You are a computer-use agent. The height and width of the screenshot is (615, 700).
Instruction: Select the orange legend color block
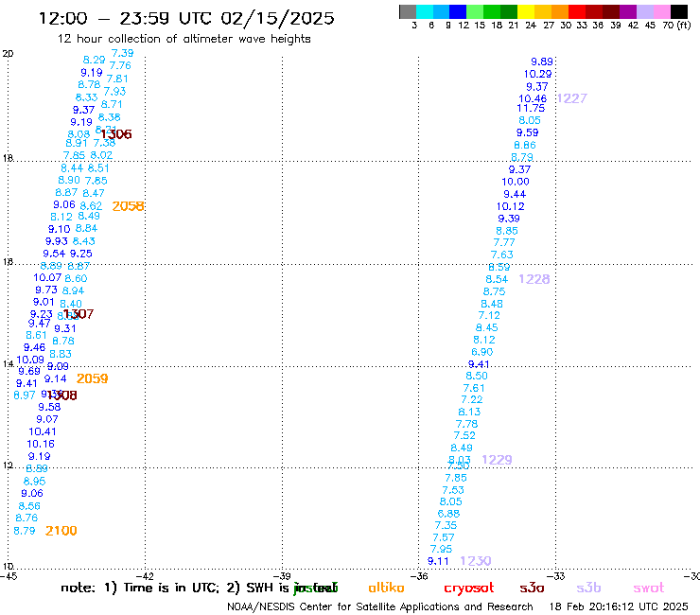pyautogui.click(x=559, y=11)
